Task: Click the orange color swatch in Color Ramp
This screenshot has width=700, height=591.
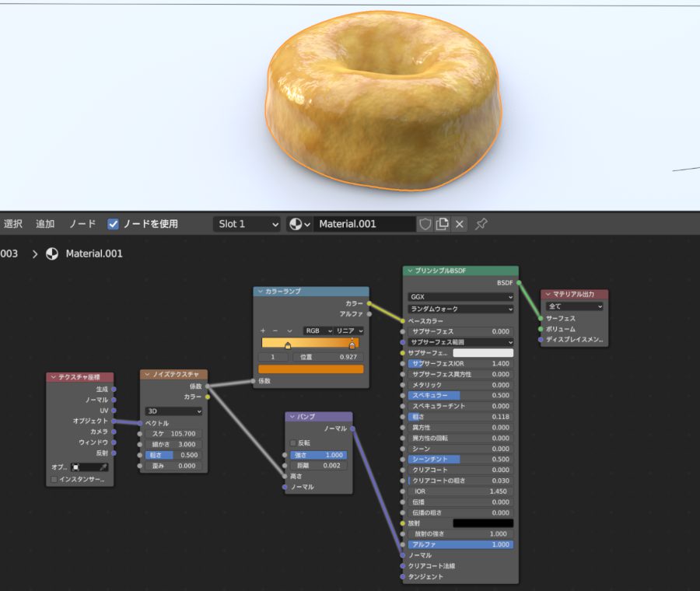Action: (x=310, y=369)
